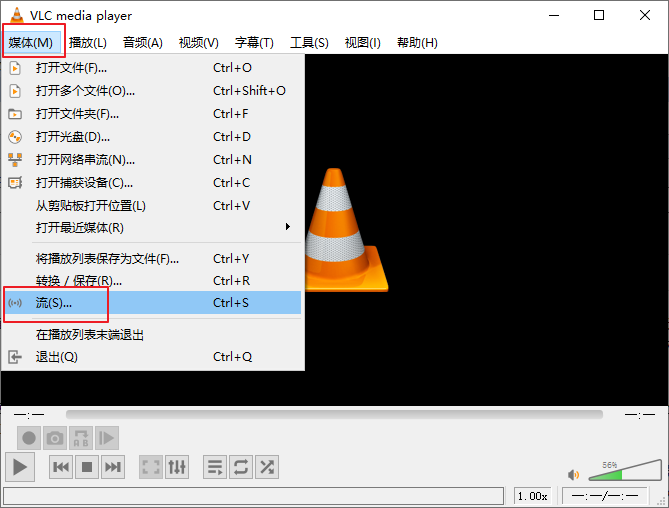Open extended settings equalizer icon

coord(177,467)
